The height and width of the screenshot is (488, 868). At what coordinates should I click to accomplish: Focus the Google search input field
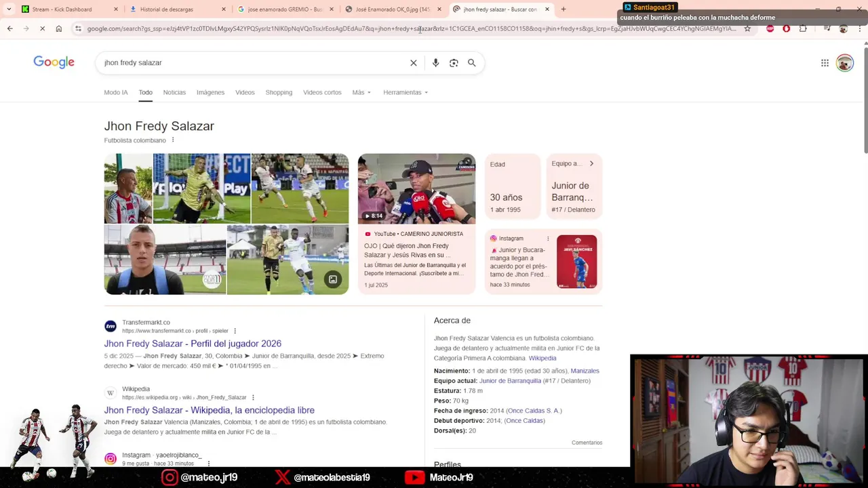tap(254, 62)
